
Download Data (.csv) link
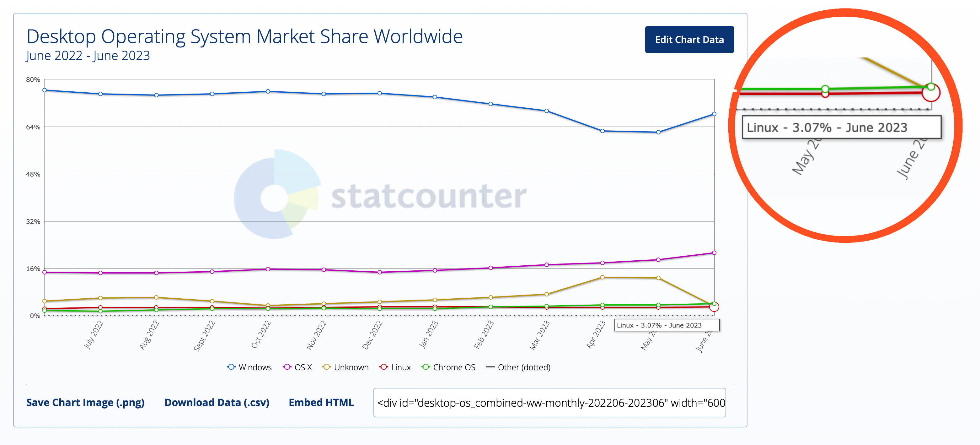tap(217, 402)
